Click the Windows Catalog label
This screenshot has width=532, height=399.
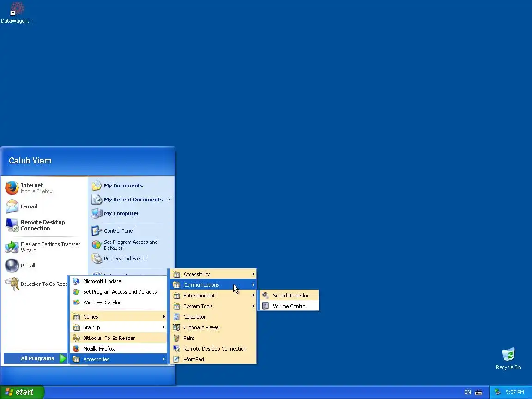tap(103, 302)
